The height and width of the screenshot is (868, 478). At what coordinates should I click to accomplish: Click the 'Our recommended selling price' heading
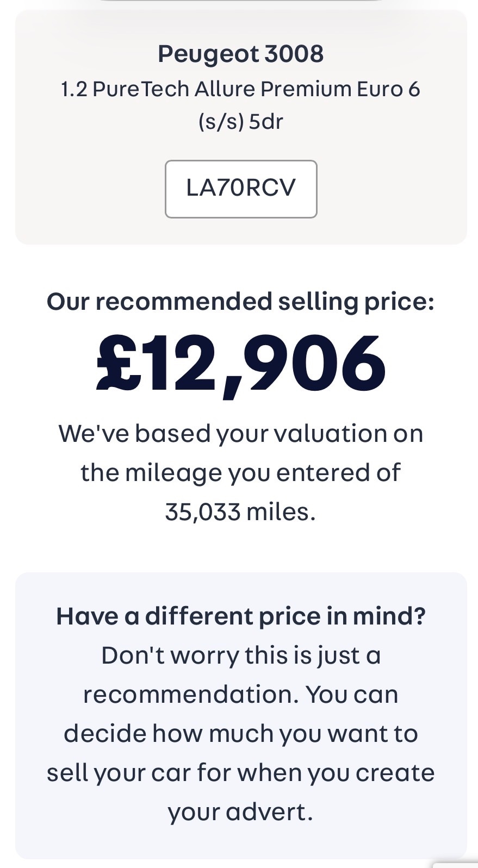(x=240, y=301)
